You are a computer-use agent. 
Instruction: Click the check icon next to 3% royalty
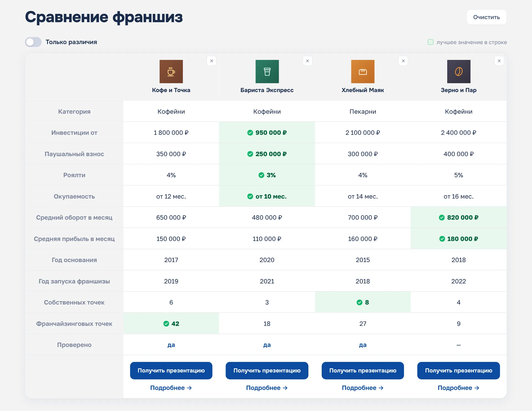tap(261, 175)
